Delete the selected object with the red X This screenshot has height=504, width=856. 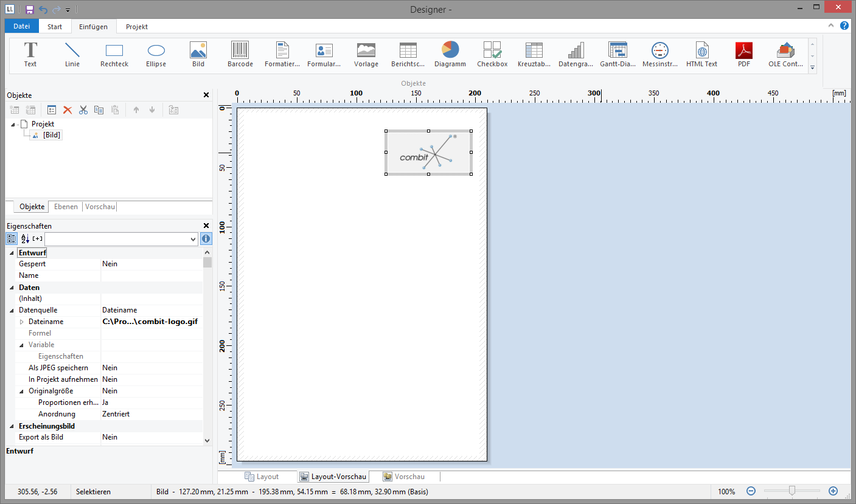pyautogui.click(x=68, y=110)
